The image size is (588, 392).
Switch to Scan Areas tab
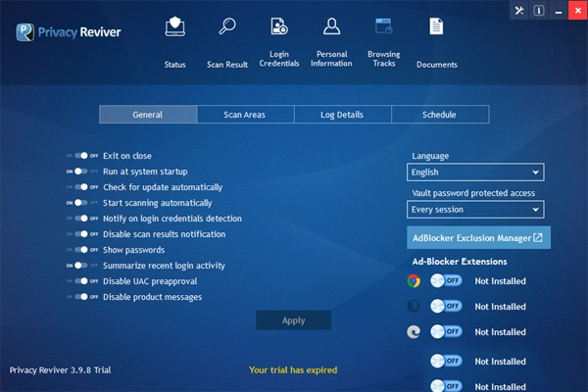point(245,115)
